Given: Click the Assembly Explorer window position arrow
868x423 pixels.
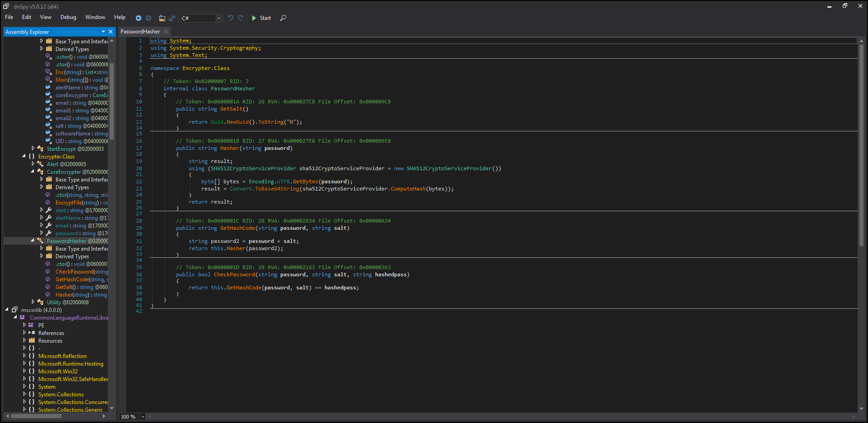Looking at the screenshot, I should coord(103,32).
